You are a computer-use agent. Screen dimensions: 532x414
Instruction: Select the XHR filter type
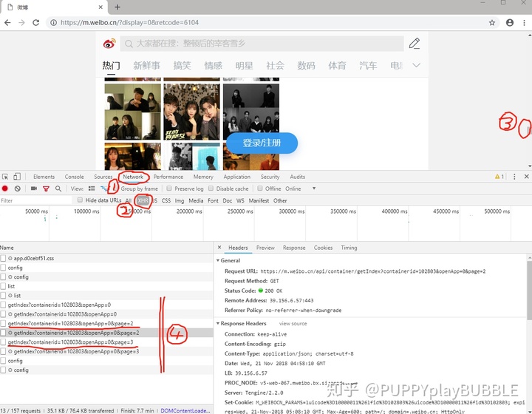click(x=143, y=200)
